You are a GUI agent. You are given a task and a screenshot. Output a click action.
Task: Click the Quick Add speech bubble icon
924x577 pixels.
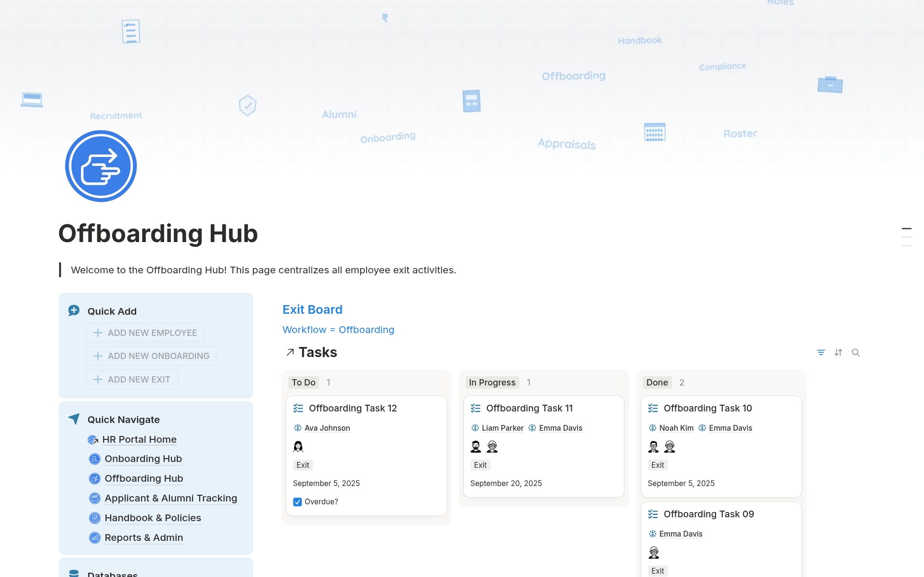(74, 311)
